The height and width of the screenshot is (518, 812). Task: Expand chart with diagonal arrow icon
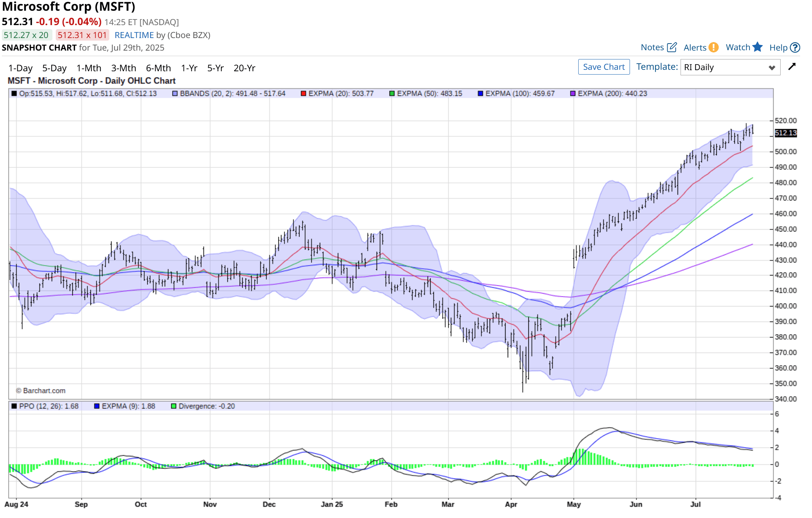point(792,67)
